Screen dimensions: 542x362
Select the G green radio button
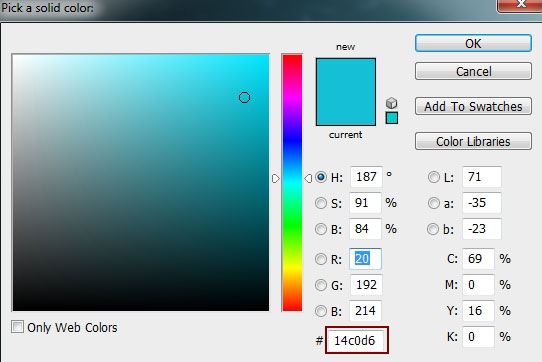[x=321, y=285]
